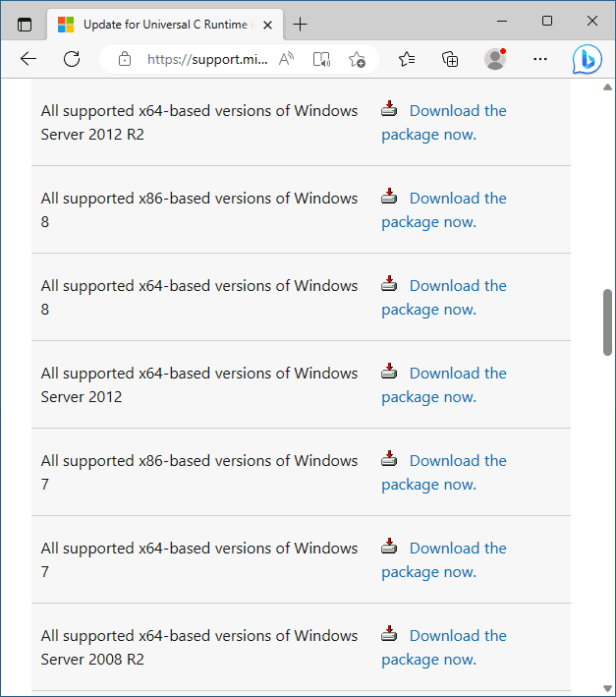This screenshot has height=697, width=616.
Task: Maximize the Edge browser window
Action: (x=547, y=21)
